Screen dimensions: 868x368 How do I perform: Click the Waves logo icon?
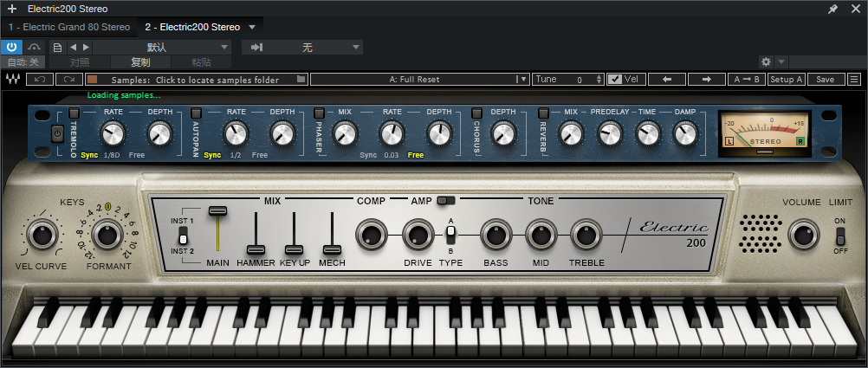[x=11, y=79]
